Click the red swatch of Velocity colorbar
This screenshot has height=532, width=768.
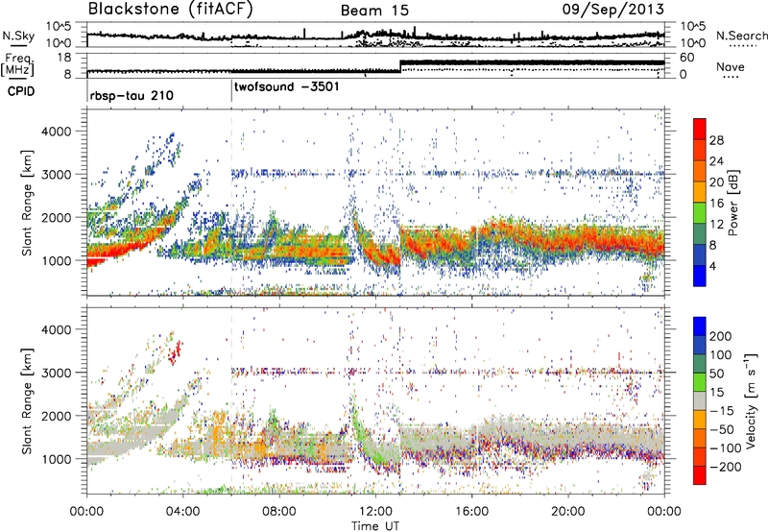click(700, 475)
